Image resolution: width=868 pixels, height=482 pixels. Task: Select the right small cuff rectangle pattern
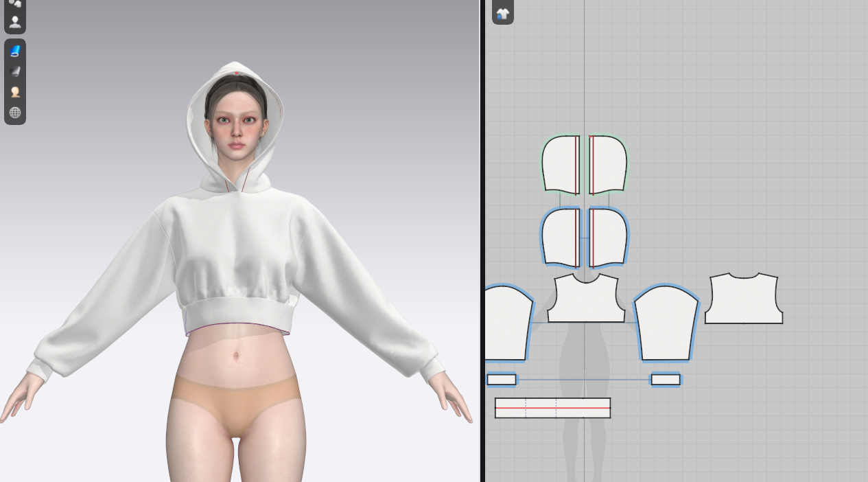666,380
